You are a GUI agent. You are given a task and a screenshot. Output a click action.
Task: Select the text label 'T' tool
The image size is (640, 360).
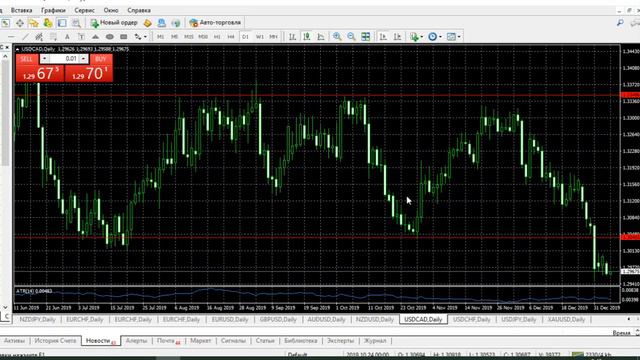pos(81,37)
